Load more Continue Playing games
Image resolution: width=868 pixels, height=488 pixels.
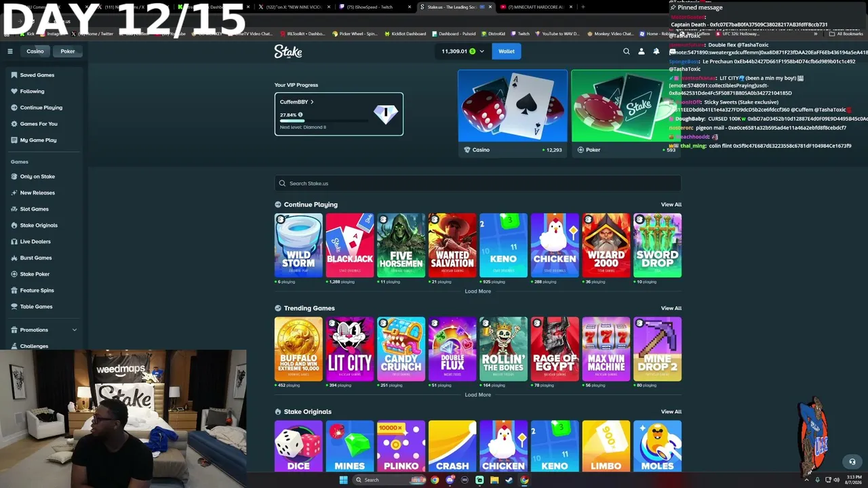(478, 291)
